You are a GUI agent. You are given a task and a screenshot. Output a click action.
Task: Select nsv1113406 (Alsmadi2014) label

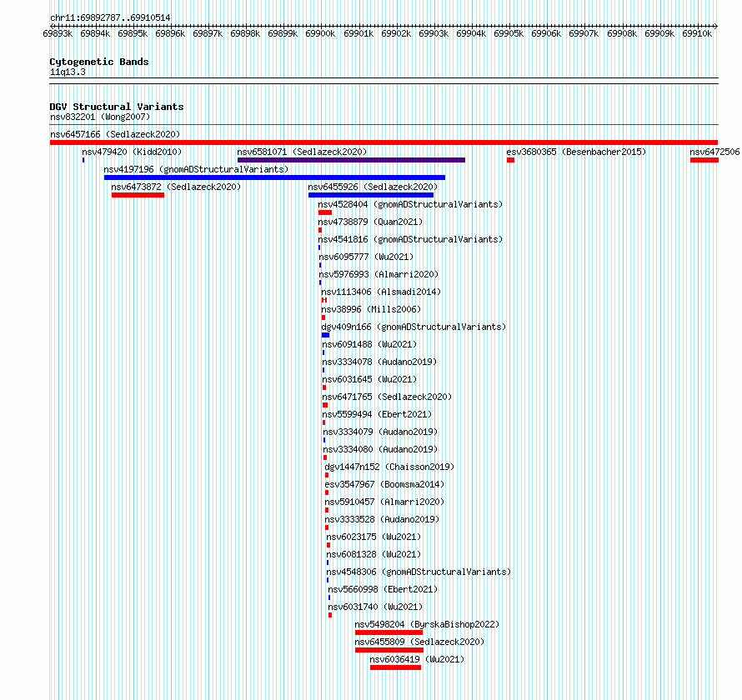381,292
